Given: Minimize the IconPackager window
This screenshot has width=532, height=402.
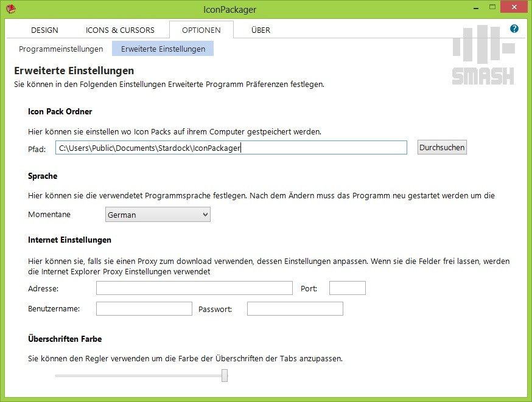Looking at the screenshot, I should tap(476, 8).
